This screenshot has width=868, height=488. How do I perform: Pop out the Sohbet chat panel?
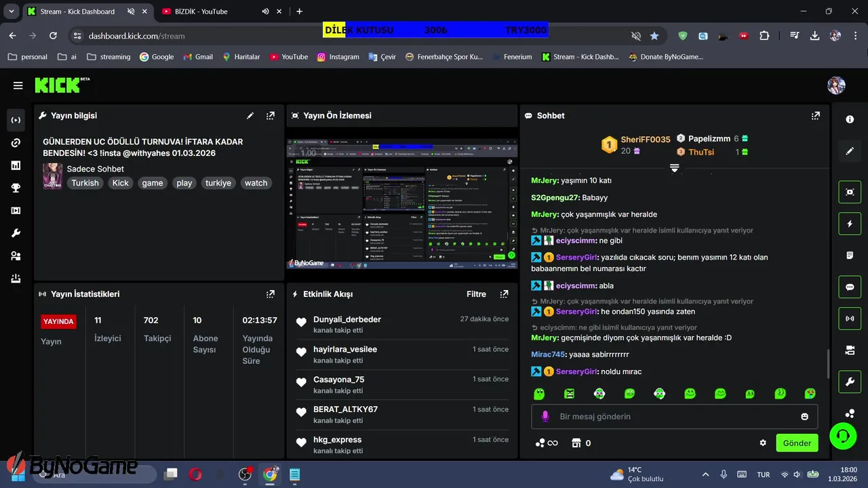pos(816,116)
